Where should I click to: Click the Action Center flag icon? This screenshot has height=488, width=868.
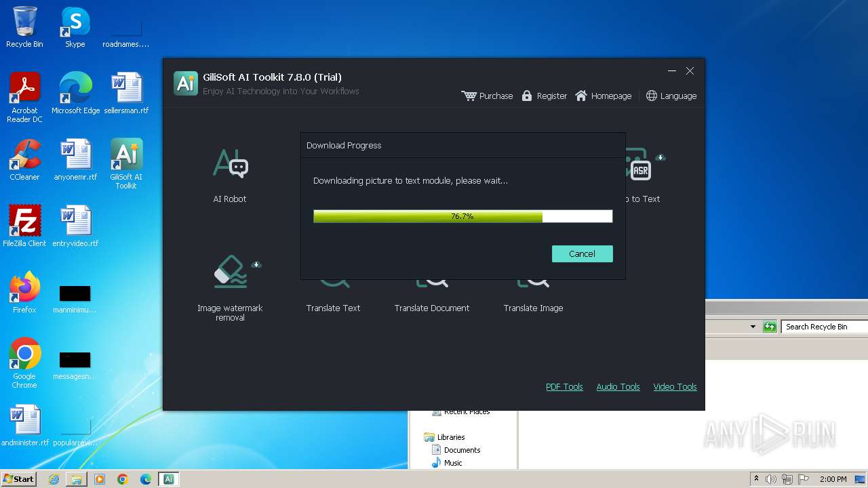pos(804,479)
